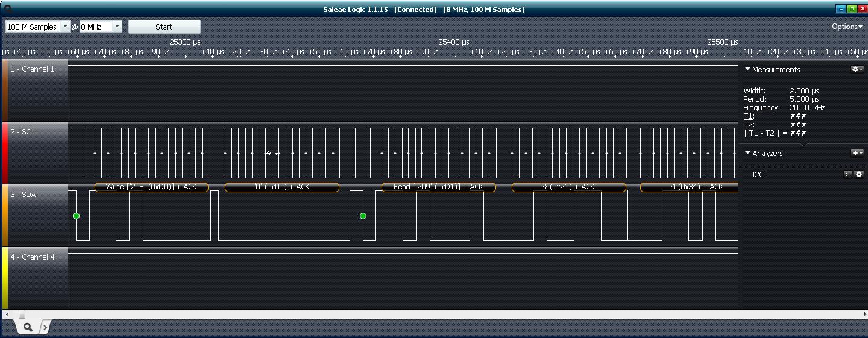Click the app icon in title bar
The height and width of the screenshot is (338, 868).
pyautogui.click(x=7, y=8)
